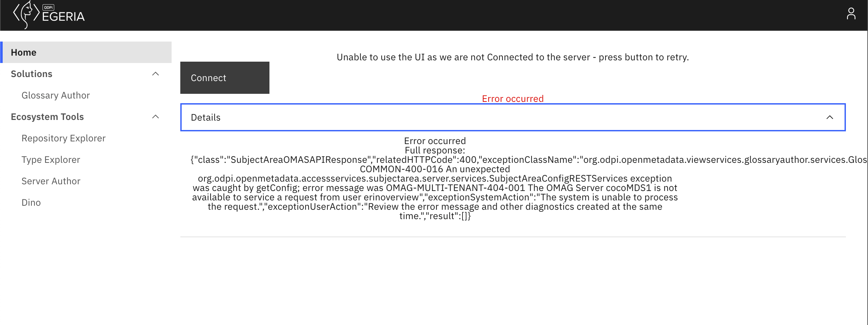Collapse the Ecosystem Tools section
This screenshot has height=325, width=868.
tap(156, 116)
